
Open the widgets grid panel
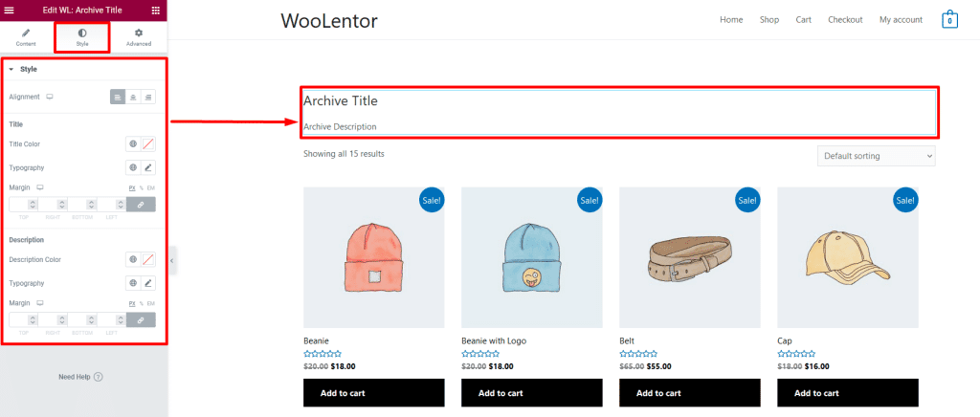pos(156,9)
